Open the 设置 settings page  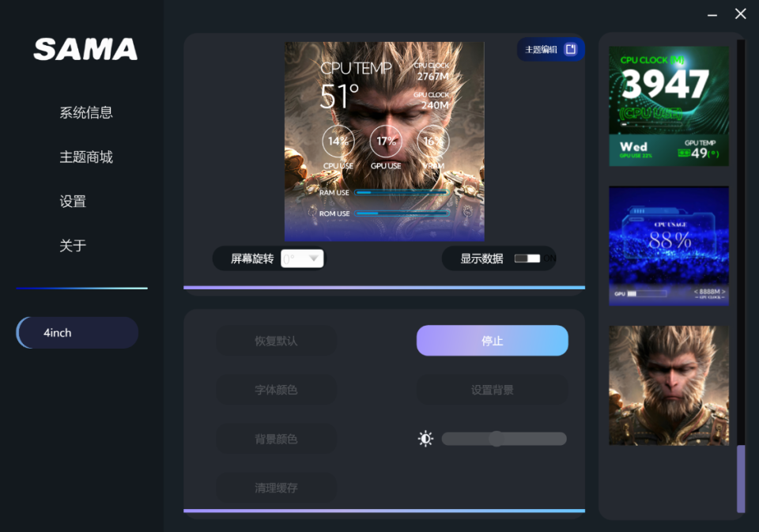(x=73, y=201)
